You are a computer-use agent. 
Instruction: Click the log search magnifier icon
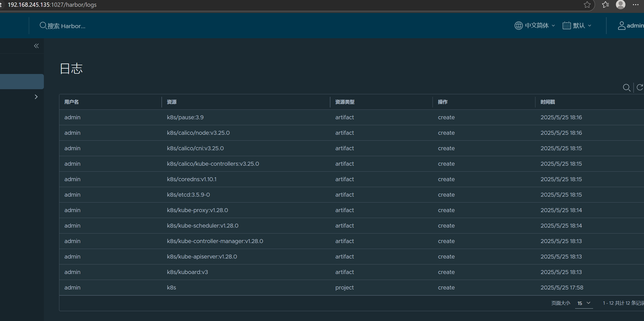(626, 88)
